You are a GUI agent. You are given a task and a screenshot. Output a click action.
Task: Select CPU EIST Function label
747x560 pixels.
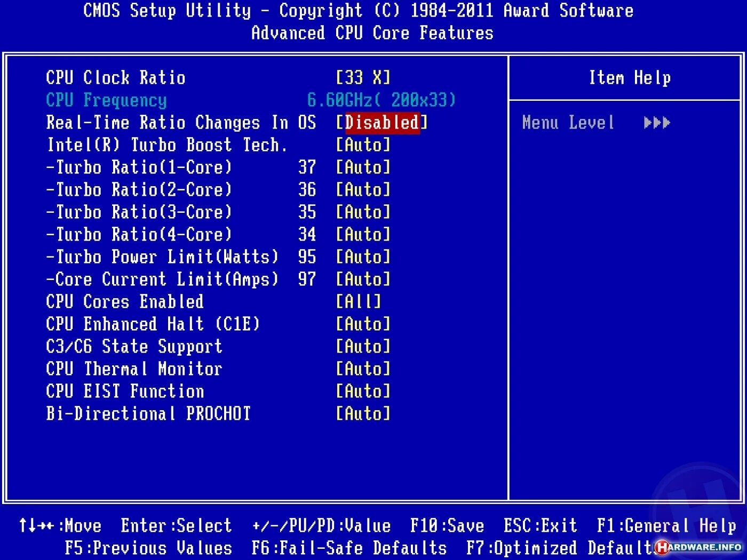(125, 391)
